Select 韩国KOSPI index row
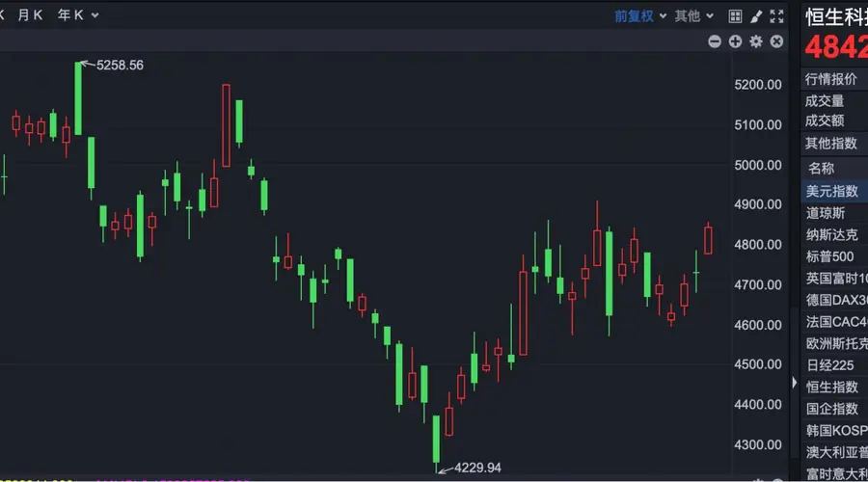Screen dimensions: 868x482 (x=835, y=430)
